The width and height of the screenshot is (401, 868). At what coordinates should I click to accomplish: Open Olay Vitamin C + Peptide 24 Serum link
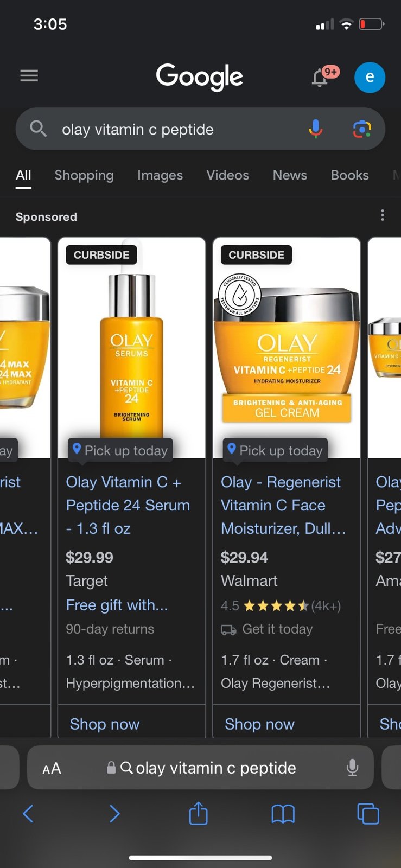click(x=128, y=505)
